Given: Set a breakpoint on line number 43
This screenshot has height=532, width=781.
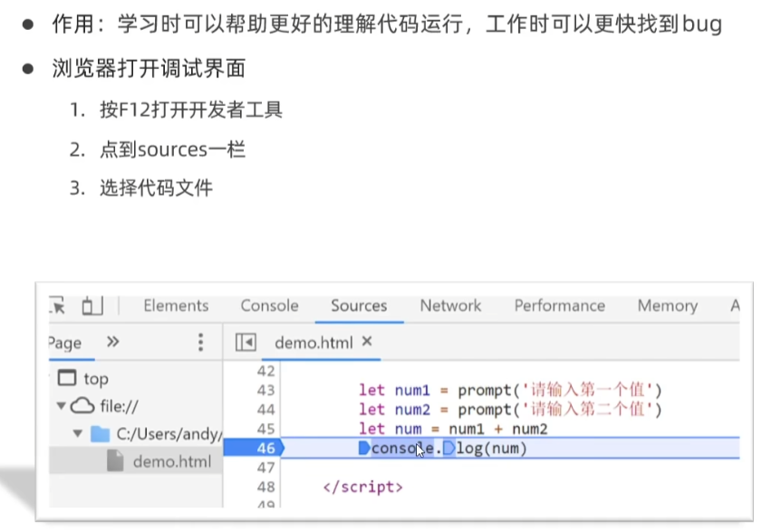Looking at the screenshot, I should [x=266, y=390].
